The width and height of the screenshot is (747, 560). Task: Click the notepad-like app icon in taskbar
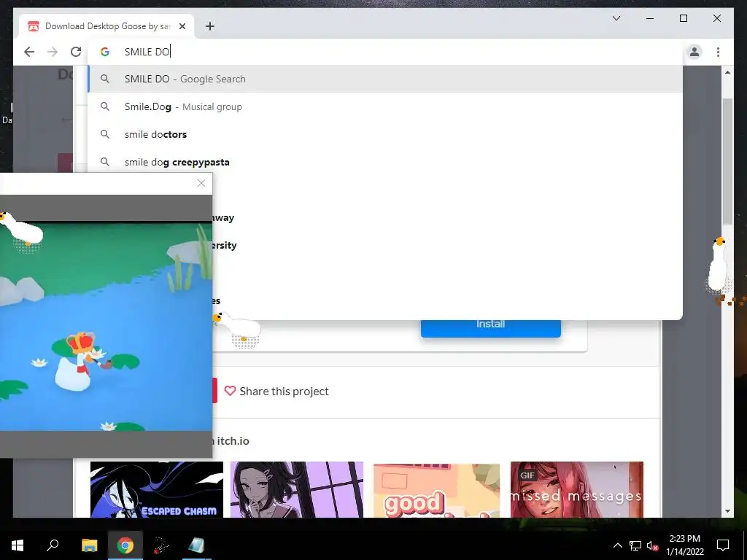point(197,545)
